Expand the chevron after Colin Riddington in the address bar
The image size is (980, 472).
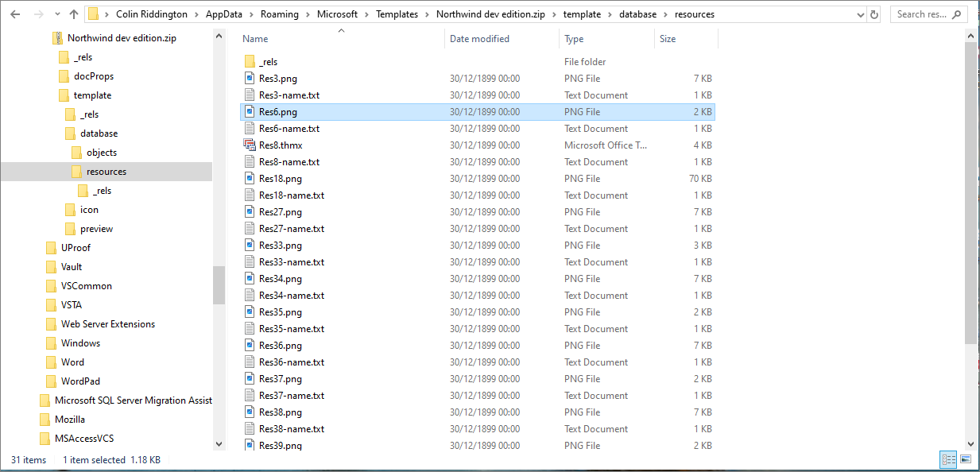click(x=196, y=14)
